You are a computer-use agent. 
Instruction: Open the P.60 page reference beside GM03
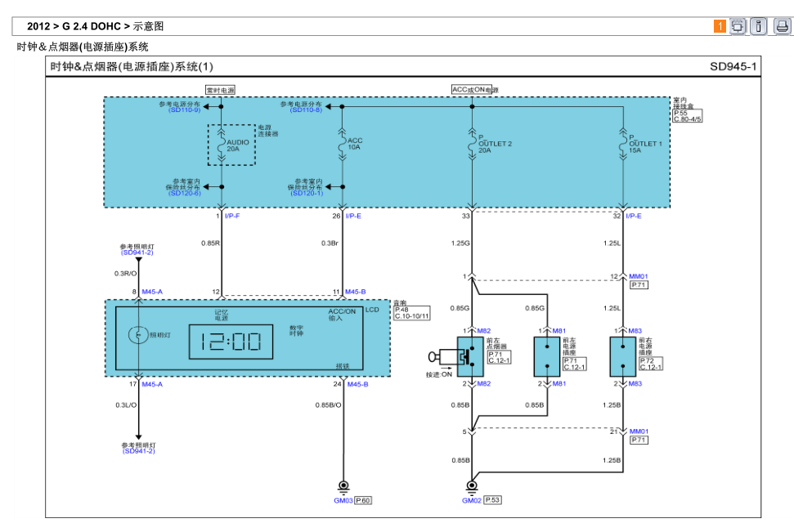[x=363, y=501]
